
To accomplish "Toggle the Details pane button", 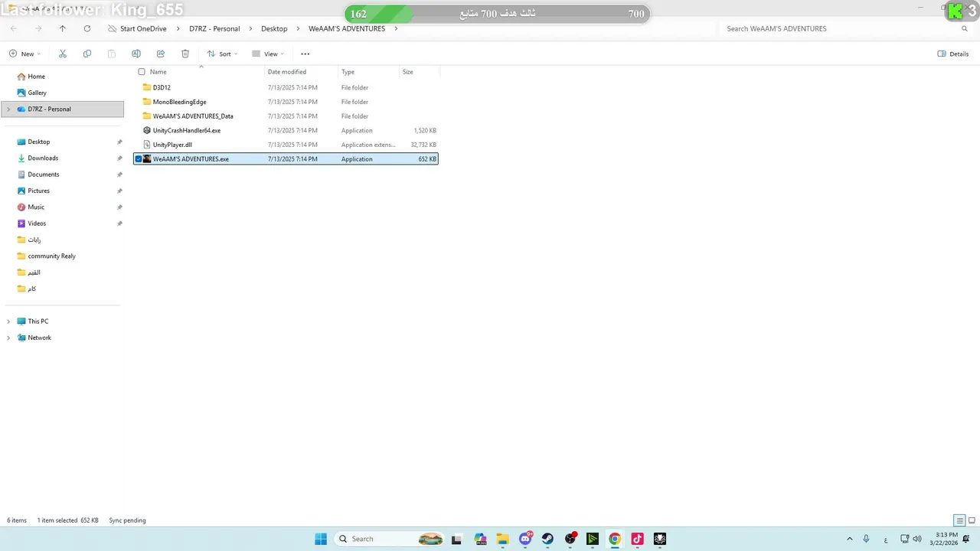I will coord(953,54).
